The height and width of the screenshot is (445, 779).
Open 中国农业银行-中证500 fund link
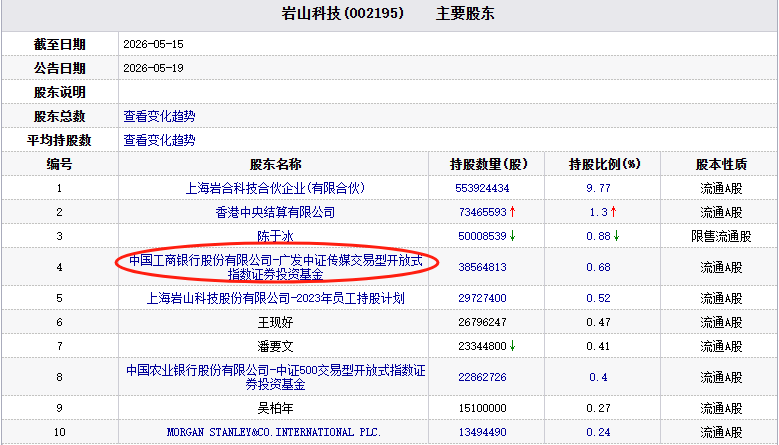[275, 377]
